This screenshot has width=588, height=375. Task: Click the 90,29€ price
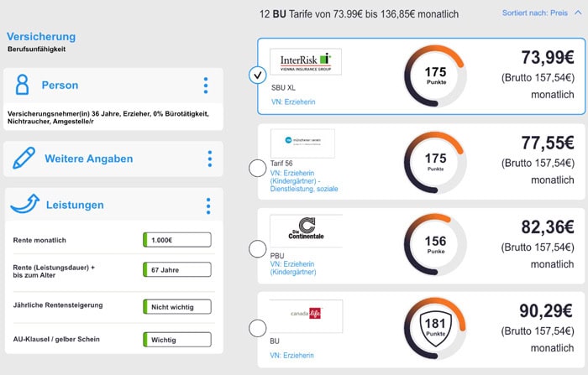(x=546, y=310)
